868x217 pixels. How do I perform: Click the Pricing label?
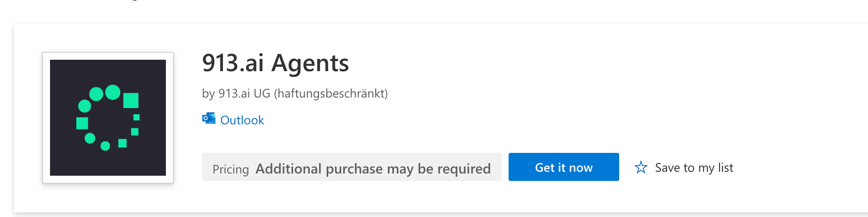[x=230, y=169]
